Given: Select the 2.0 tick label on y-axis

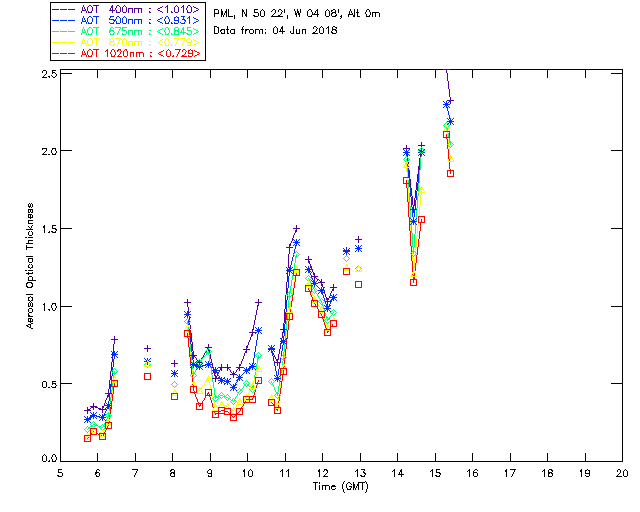Looking at the screenshot, I should [x=46, y=152].
